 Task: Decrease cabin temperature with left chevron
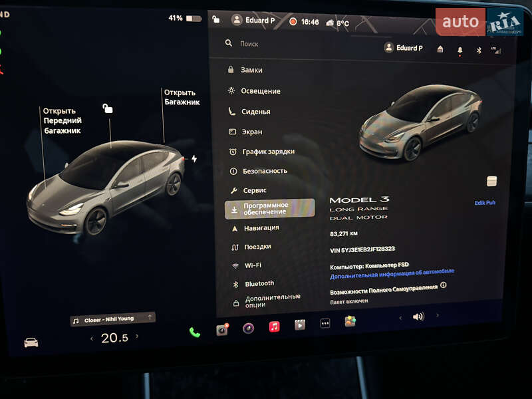pyautogui.click(x=92, y=338)
